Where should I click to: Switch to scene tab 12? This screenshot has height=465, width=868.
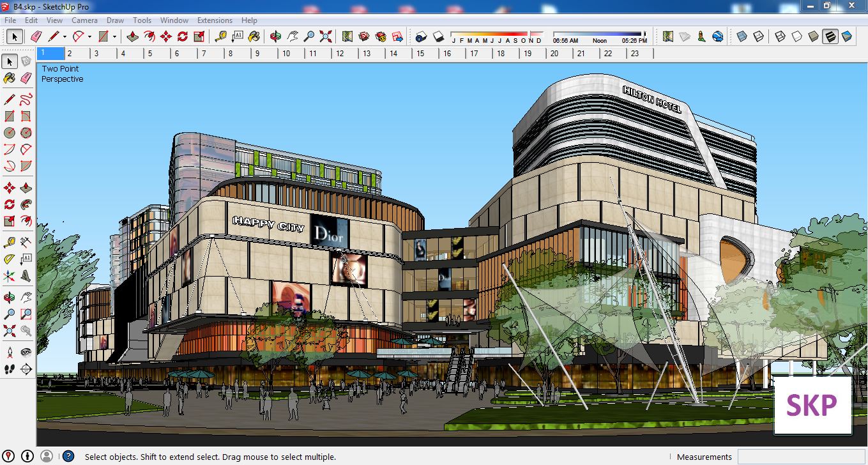coord(340,54)
